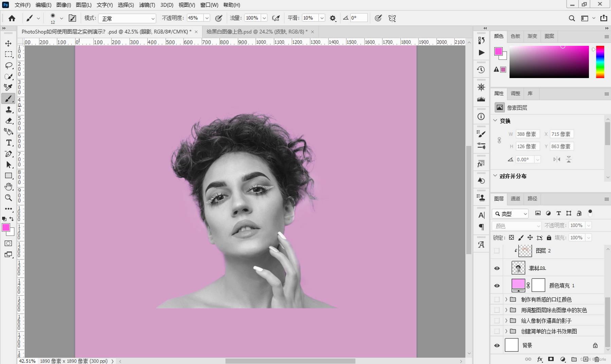Image resolution: width=611 pixels, height=364 pixels.
Task: Click the hue spectrum slider in Color panel
Action: 600,62
